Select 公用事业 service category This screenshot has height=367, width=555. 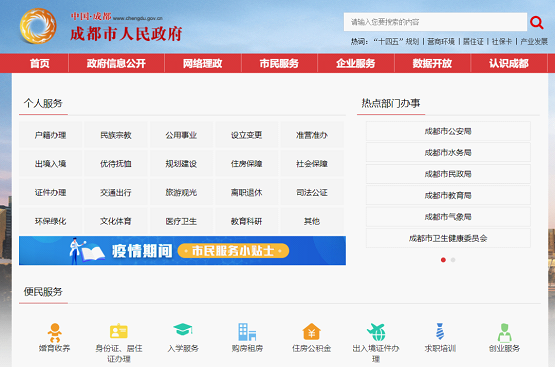(x=181, y=135)
